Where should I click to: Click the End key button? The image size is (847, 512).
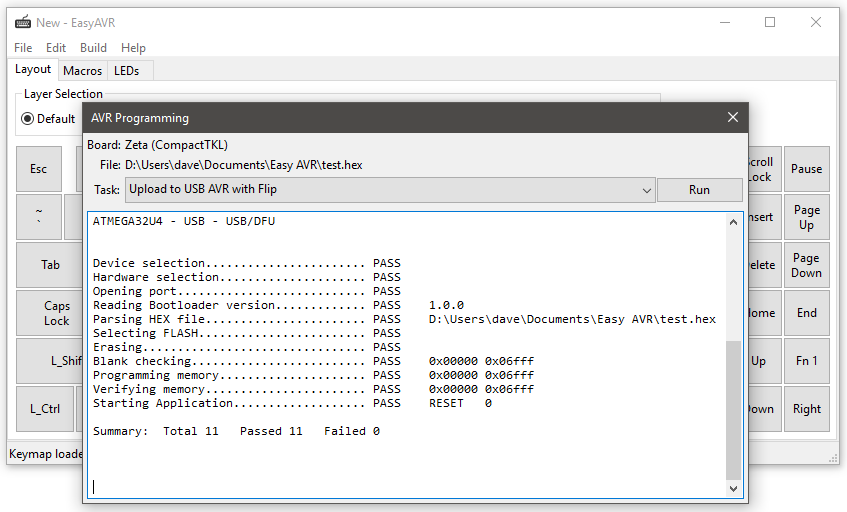tap(806, 313)
